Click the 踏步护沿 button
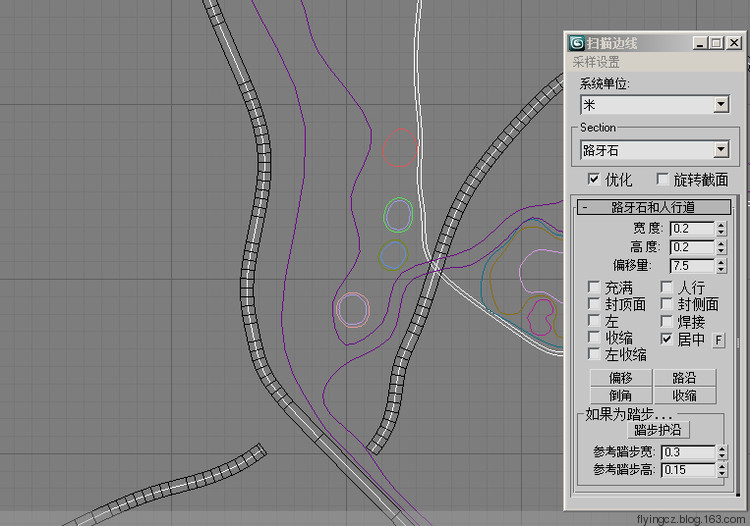 click(658, 430)
